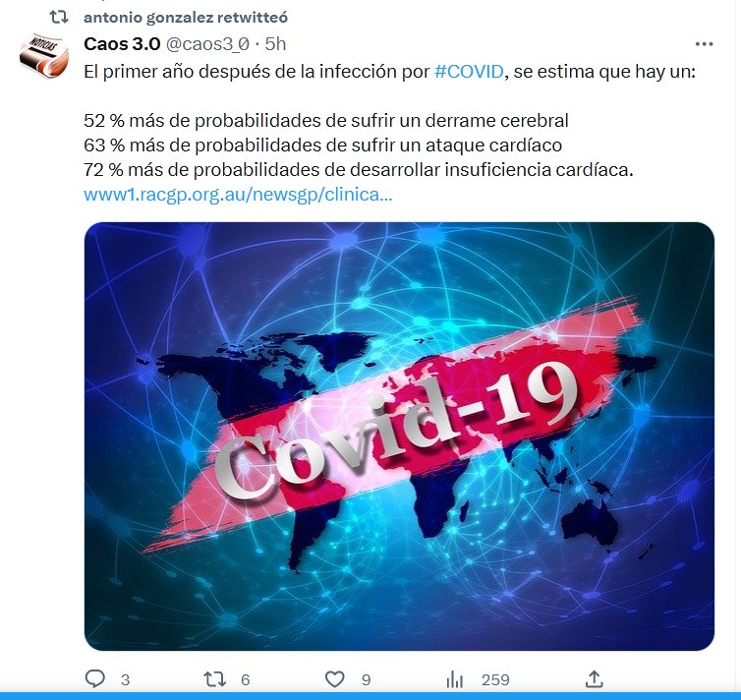Click the 5h tweet timestamp
This screenshot has width=741, height=700.
click(275, 44)
